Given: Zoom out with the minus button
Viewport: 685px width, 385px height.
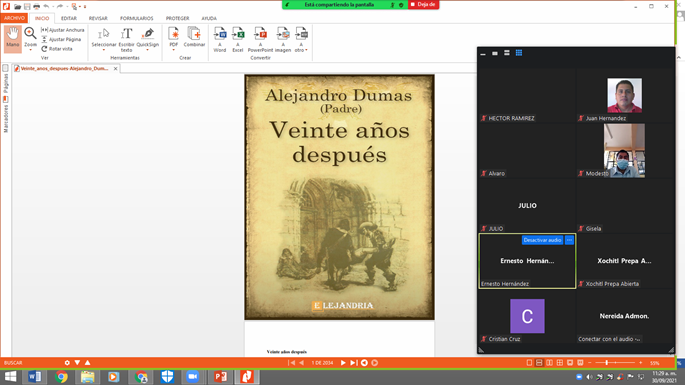Looking at the screenshot, I should [590, 363].
